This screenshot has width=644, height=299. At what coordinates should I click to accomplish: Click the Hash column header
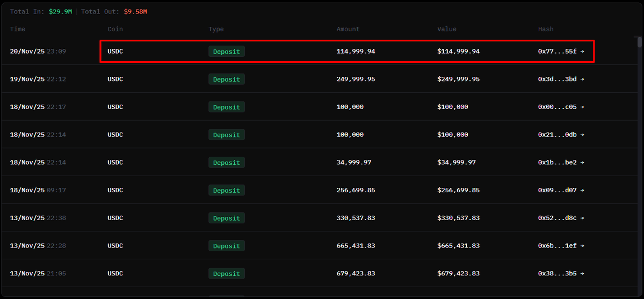click(x=546, y=29)
